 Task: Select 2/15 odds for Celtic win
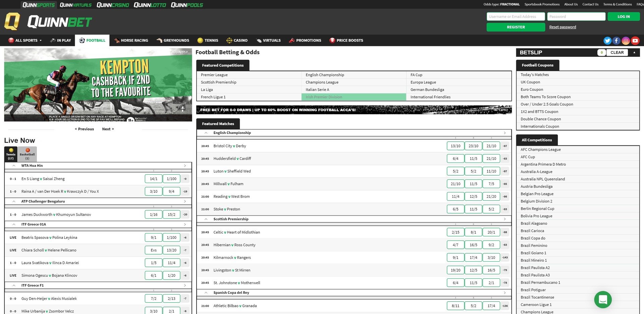coord(455,232)
